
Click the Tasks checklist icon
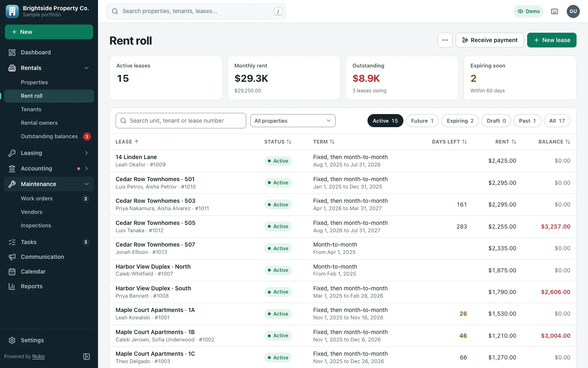coord(12,242)
